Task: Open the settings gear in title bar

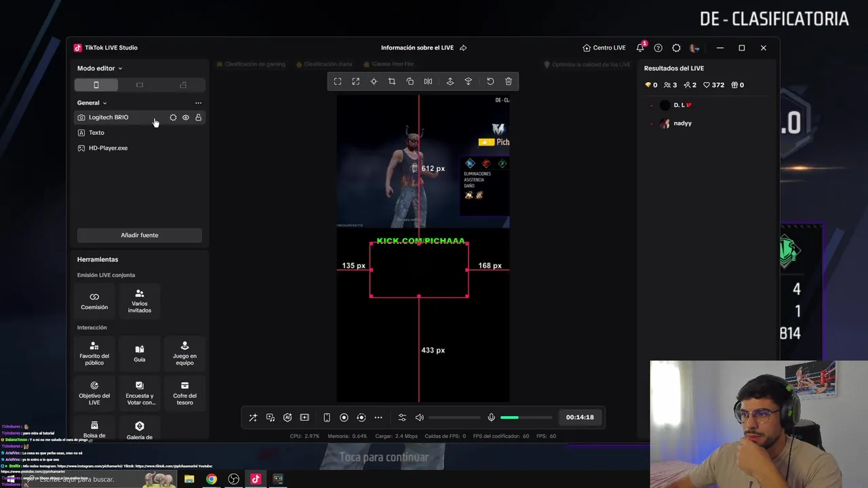Action: click(676, 48)
